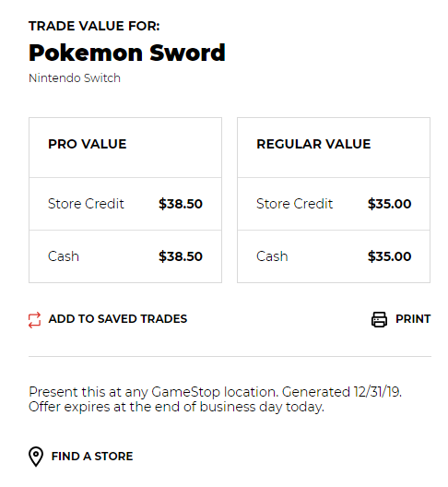
Task: Select the REGULAR VALUE header cell
Action: pyautogui.click(x=334, y=148)
